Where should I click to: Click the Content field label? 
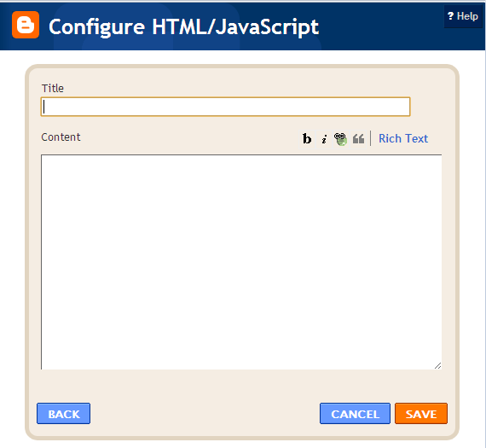(61, 137)
